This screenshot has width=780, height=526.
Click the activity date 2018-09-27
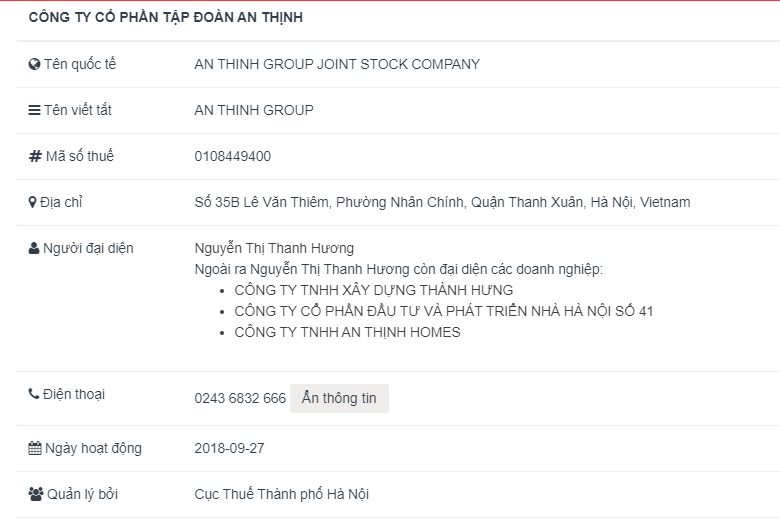click(229, 448)
